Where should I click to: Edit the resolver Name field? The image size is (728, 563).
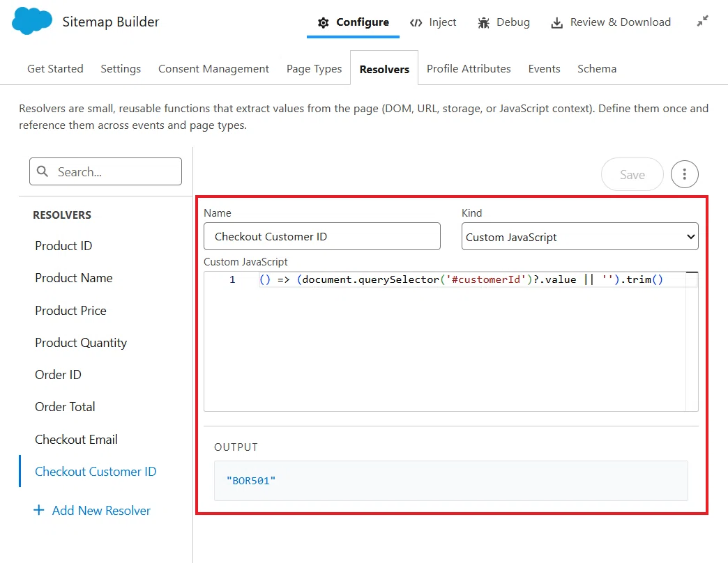coord(321,236)
